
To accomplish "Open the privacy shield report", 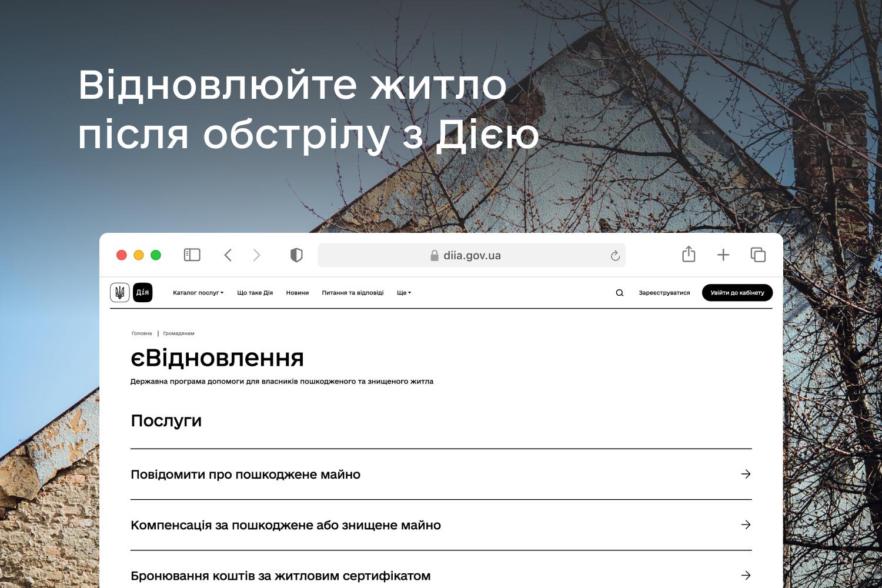I will click(x=296, y=255).
